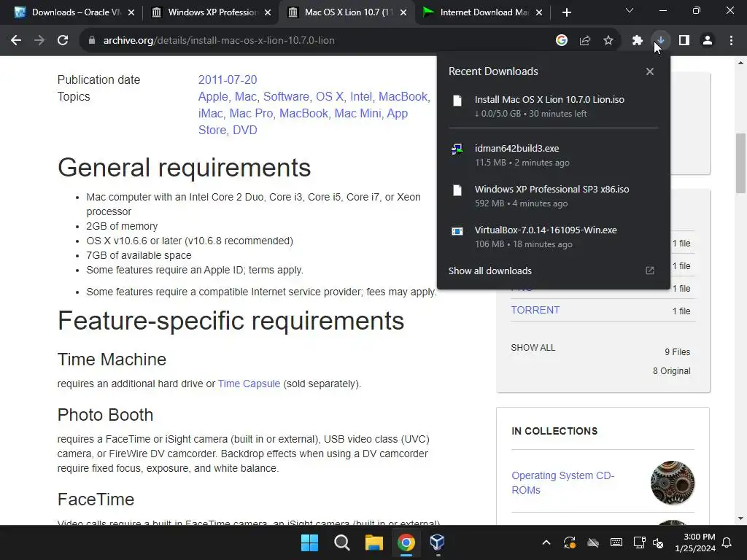This screenshot has height=560, width=747.
Task: Close the Internet Download Manager tab
Action: pyautogui.click(x=539, y=12)
